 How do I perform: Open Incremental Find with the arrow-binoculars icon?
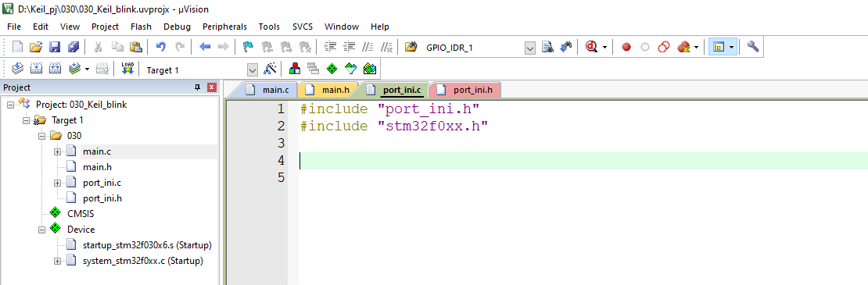[565, 47]
